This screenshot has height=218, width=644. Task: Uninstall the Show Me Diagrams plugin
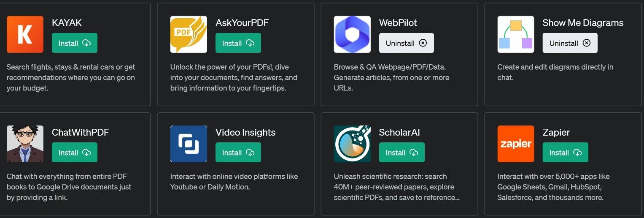pyautogui.click(x=570, y=43)
